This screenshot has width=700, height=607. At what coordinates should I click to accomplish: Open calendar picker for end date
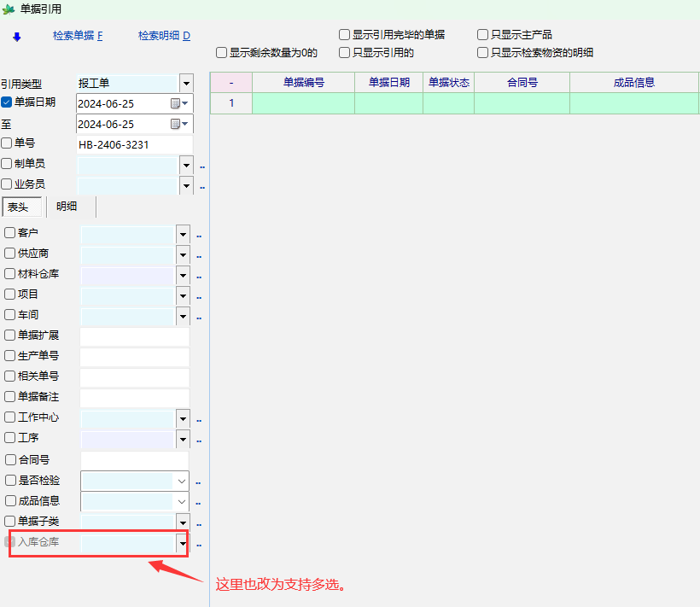pyautogui.click(x=175, y=125)
